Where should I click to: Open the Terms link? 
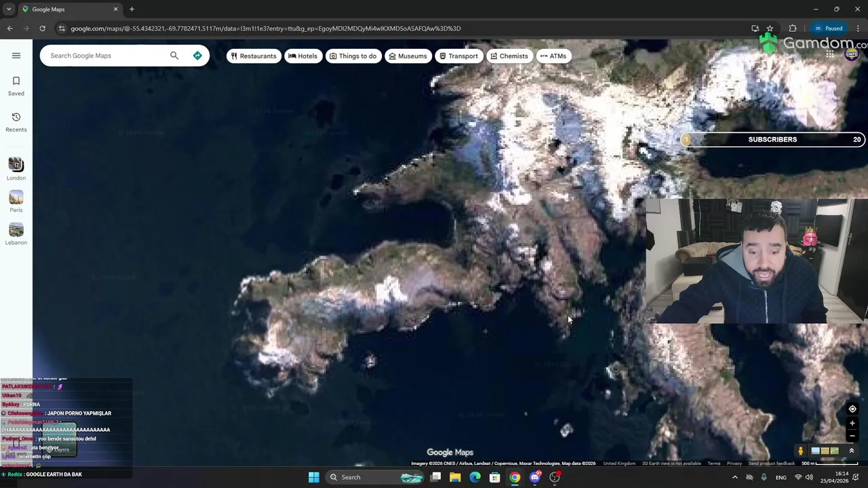coord(714,464)
